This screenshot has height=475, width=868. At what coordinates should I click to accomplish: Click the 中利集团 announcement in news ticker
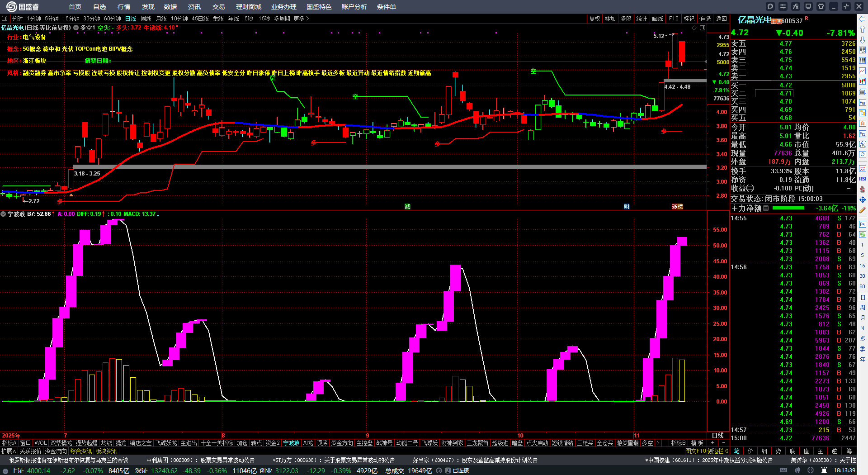(x=200, y=460)
